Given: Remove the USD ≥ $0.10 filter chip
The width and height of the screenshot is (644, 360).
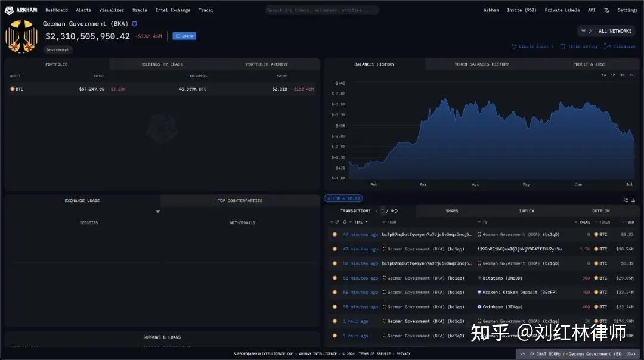Looking at the screenshot, I should tap(327, 198).
